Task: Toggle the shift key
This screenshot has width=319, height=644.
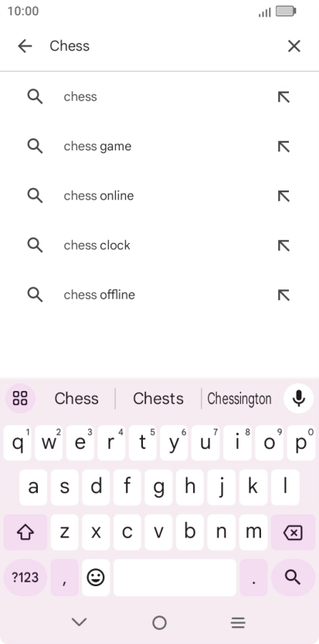Action: coord(25,532)
